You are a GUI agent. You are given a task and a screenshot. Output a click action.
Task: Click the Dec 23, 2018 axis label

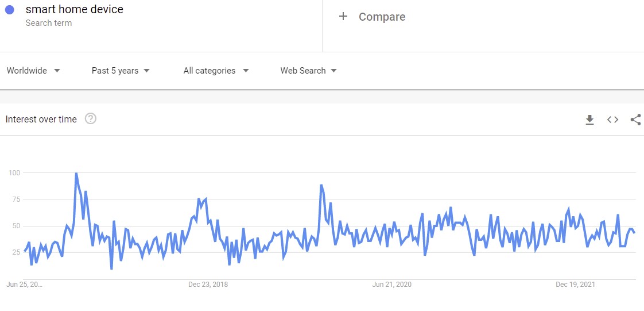point(208,285)
